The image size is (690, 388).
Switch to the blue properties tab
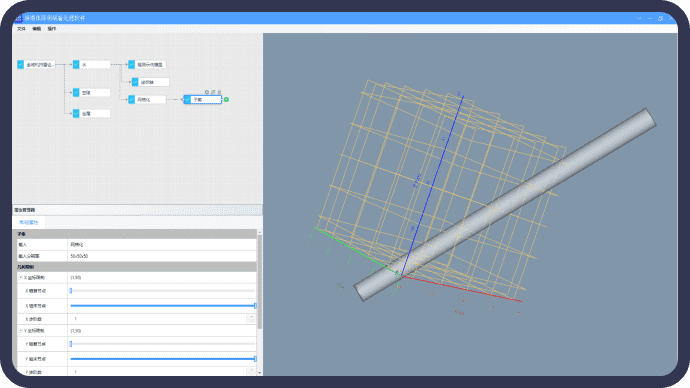29,222
